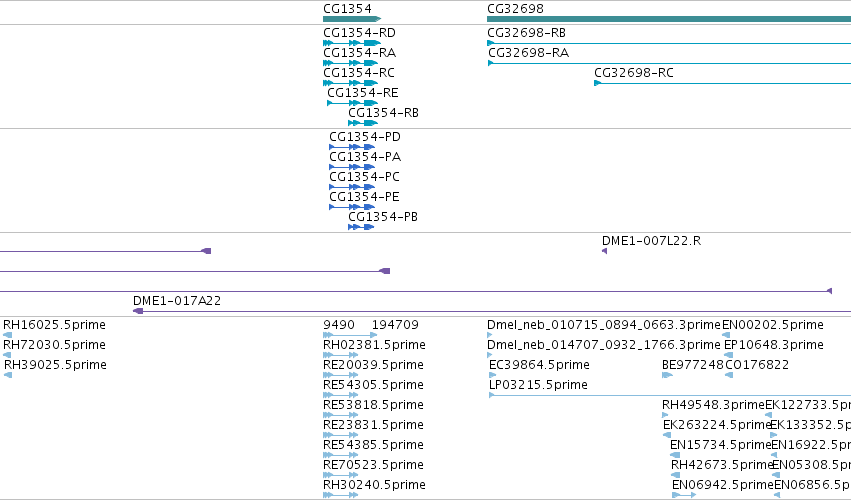Open the CG1354-RE transcript details
The width and height of the screenshot is (851, 500).
pos(353,103)
